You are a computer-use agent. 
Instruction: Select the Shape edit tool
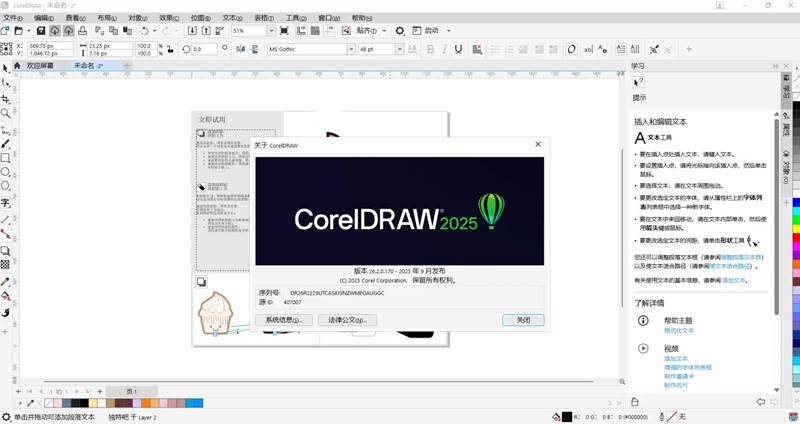click(x=6, y=83)
